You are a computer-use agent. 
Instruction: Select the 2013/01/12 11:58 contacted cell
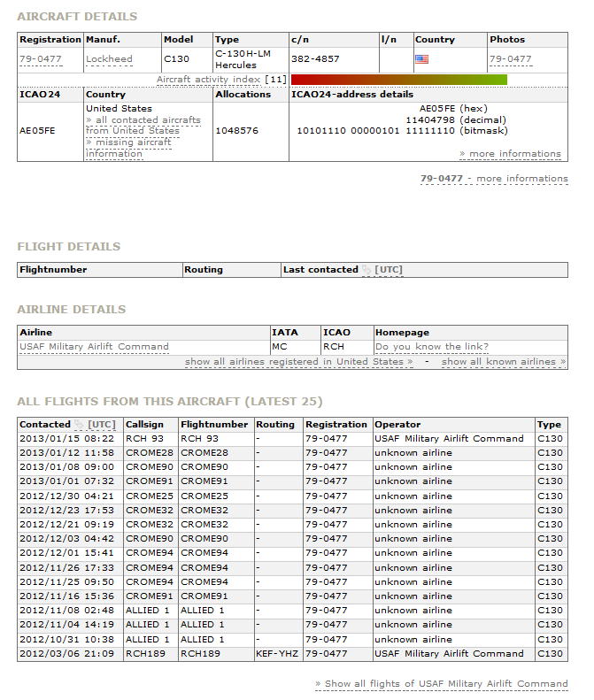coord(71,453)
